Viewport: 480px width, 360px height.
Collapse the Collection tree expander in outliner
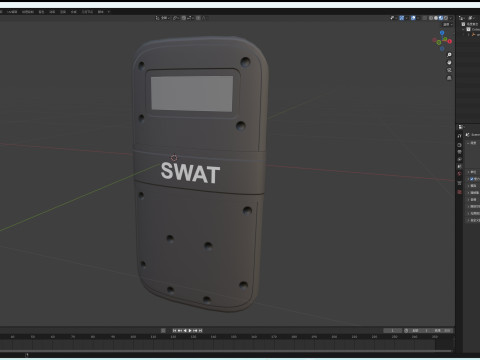click(463, 29)
